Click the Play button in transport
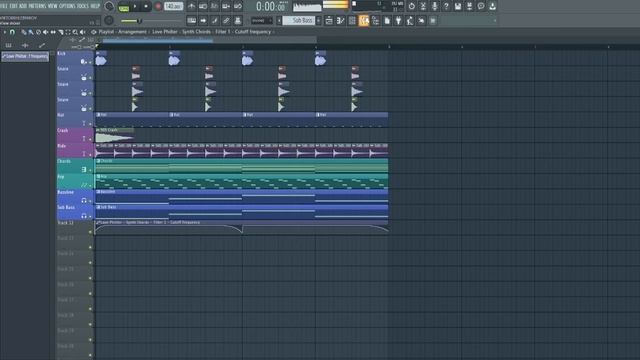 (135, 7)
